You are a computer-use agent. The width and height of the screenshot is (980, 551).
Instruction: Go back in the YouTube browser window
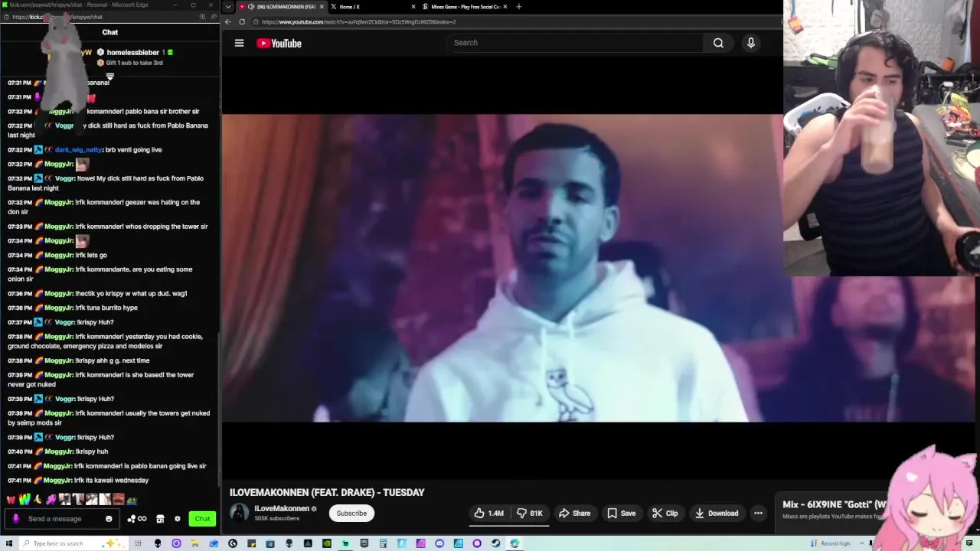coord(228,21)
